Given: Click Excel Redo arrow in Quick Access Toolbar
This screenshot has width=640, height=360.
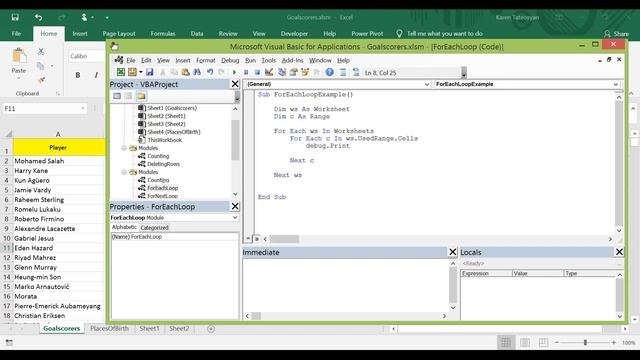Looking at the screenshot, I should coord(62,17).
